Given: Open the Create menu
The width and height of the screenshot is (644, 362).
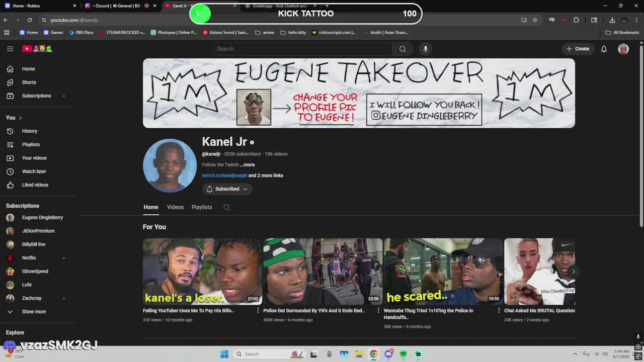Looking at the screenshot, I should pyautogui.click(x=578, y=49).
